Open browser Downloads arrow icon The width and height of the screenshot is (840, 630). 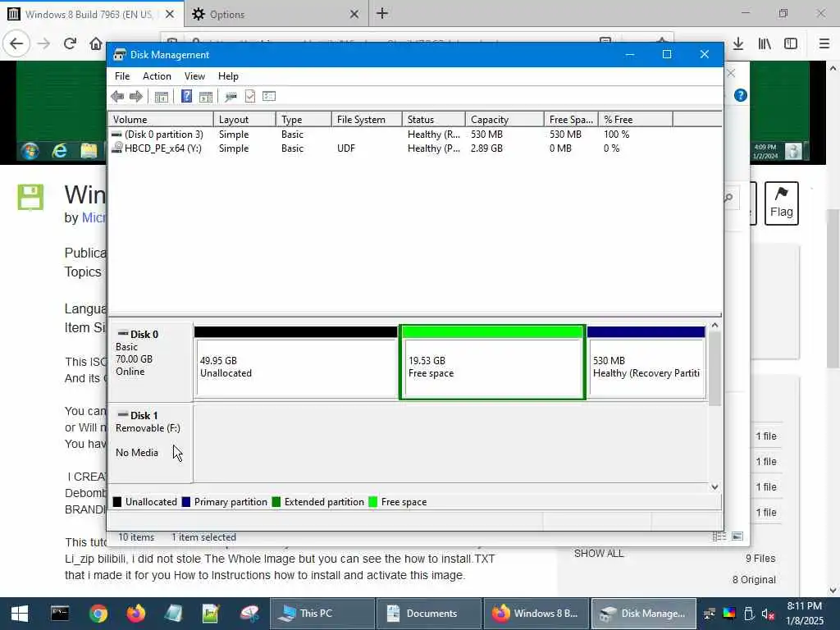(738, 43)
